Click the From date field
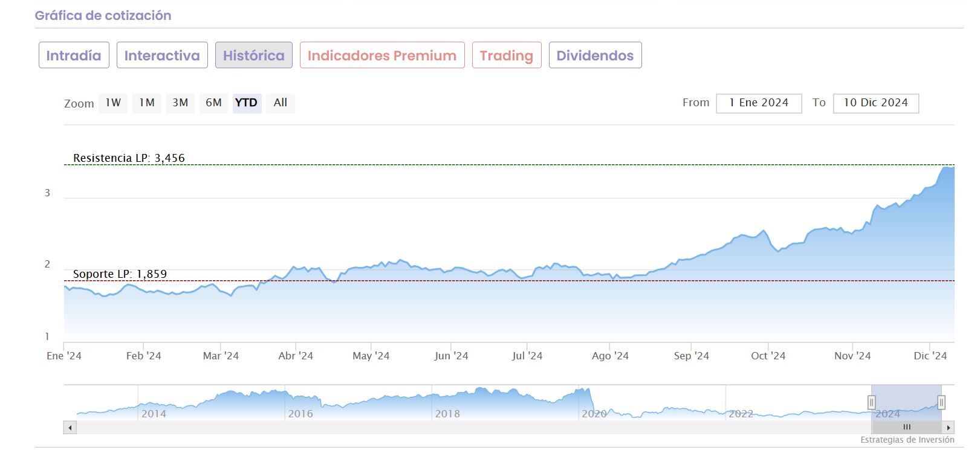Screen dimensions: 980x462 (759, 103)
